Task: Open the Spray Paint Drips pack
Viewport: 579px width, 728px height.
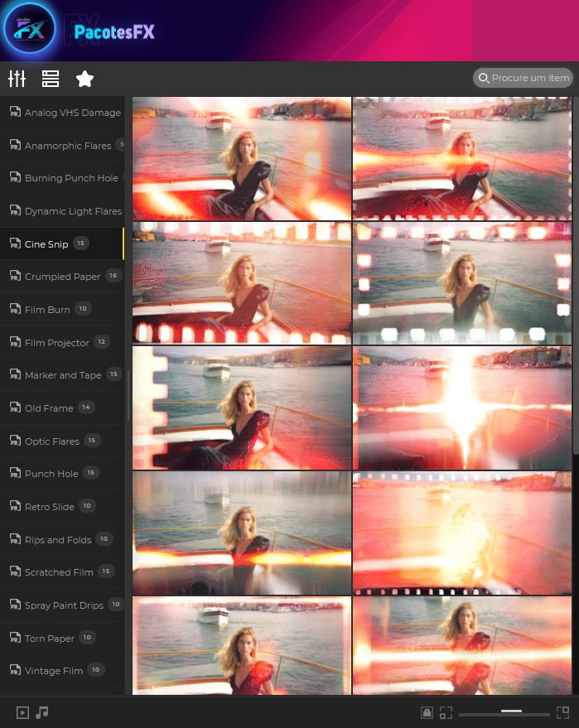Action: [x=64, y=605]
